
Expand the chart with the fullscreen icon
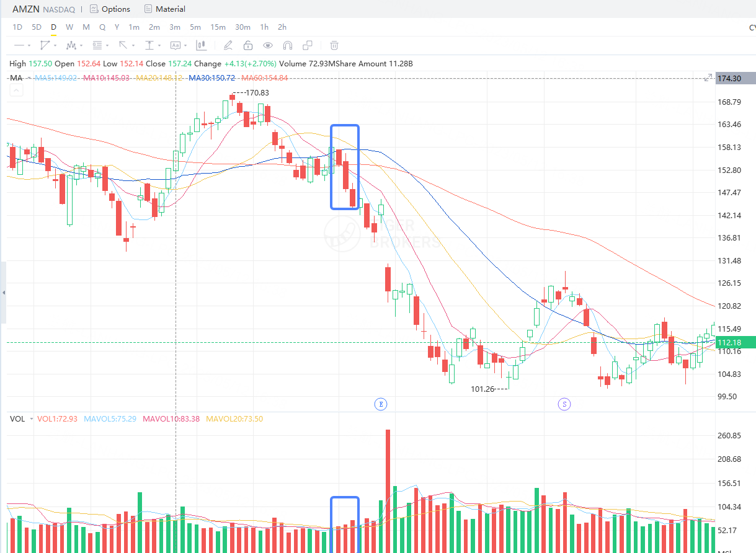click(708, 77)
